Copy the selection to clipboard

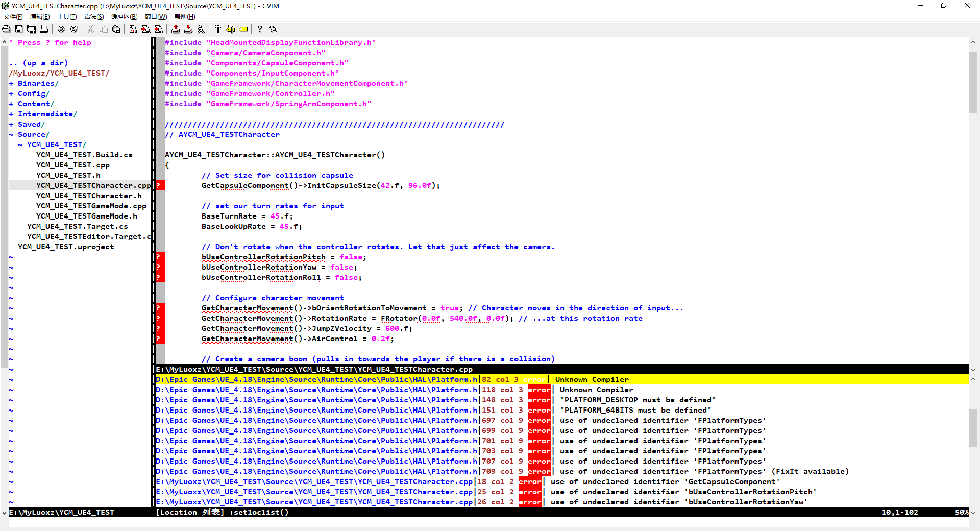point(103,29)
